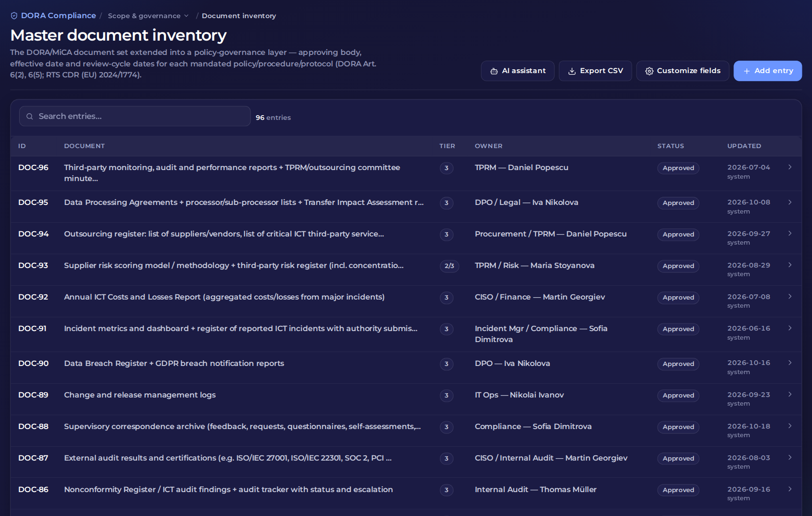Open DOC-95 row chevron

pos(790,202)
